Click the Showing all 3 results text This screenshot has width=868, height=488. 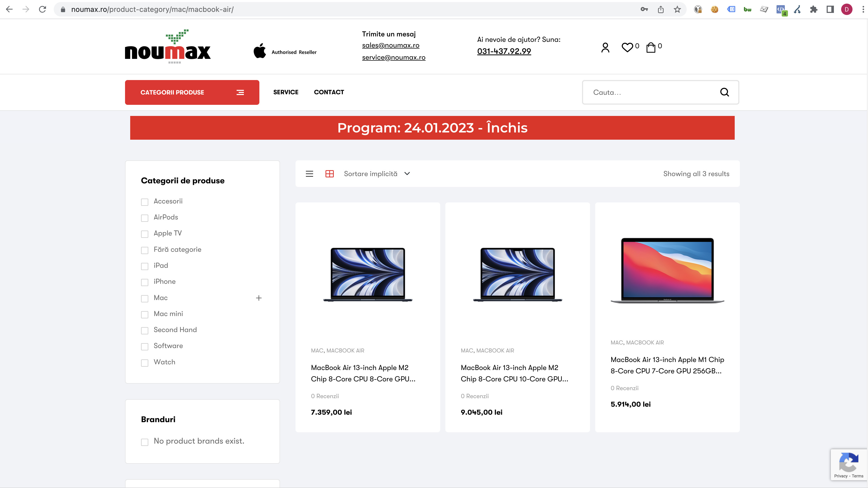click(696, 174)
